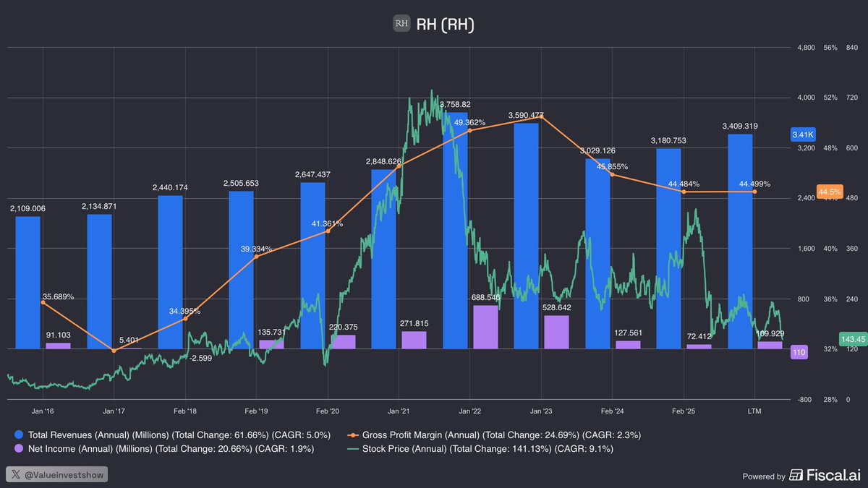Screen dimensions: 868x488
Task: Click the Jan '22 axis label
Action: click(469, 411)
